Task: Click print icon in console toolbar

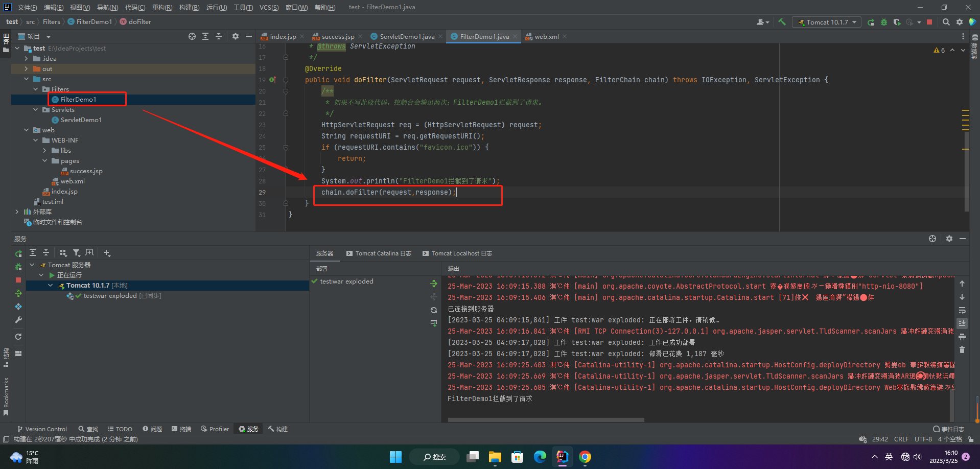Action: click(962, 337)
